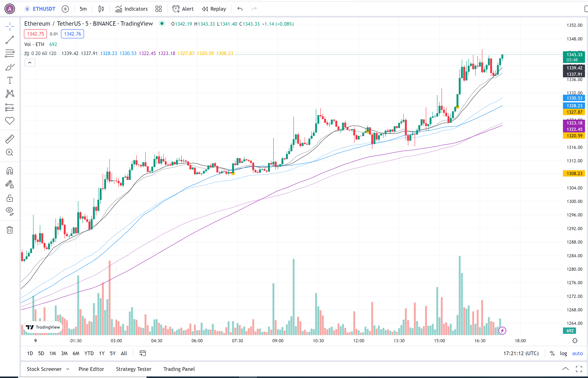Toggle the log scale option
This screenshot has height=378, width=588.
coord(563,353)
